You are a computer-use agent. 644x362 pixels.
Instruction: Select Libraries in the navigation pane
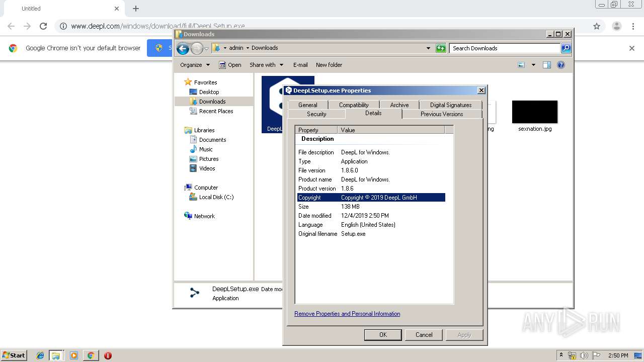coord(204,130)
